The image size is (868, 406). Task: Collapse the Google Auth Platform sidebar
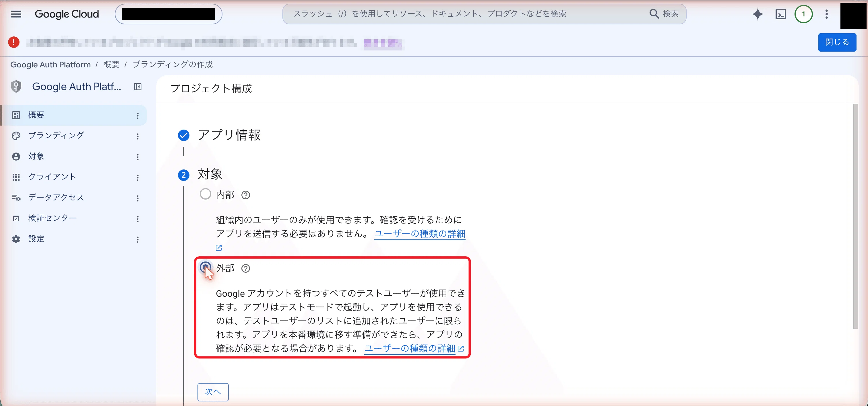point(137,87)
